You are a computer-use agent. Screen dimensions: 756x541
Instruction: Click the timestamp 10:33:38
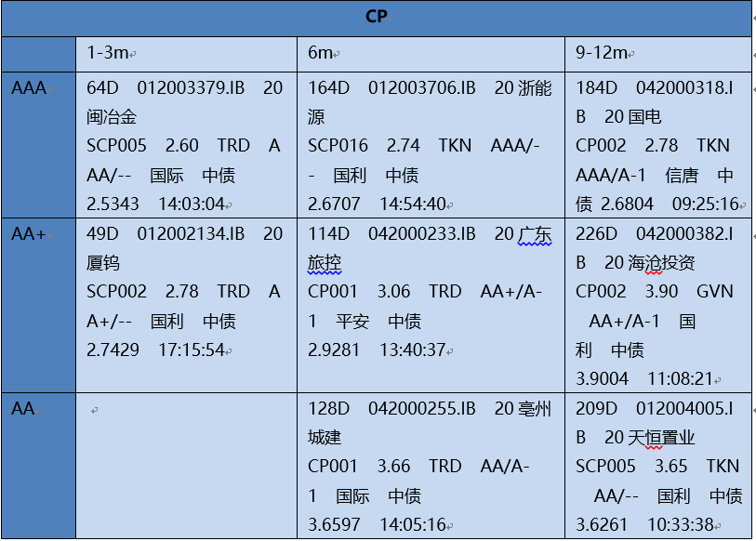point(681,524)
